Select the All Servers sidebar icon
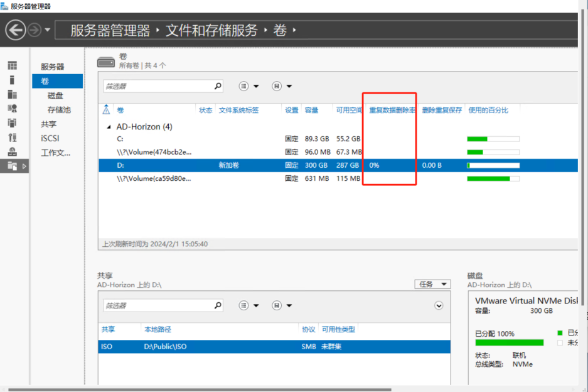This screenshot has width=588, height=392. [13, 94]
